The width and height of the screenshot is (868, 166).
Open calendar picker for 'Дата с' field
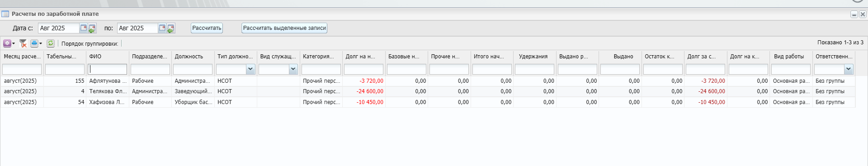tap(84, 28)
